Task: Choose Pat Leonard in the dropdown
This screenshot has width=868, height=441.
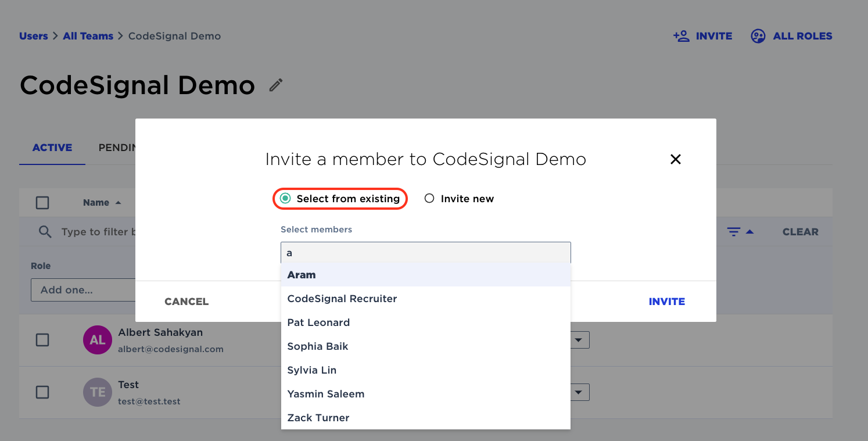Action: click(x=426, y=322)
